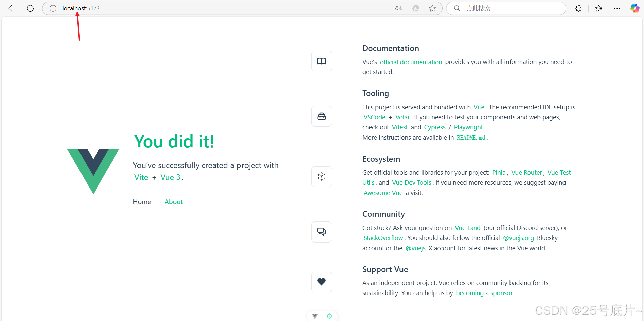Image resolution: width=644 pixels, height=321 pixels.
Task: Reload the localhost page
Action: pyautogui.click(x=30, y=8)
